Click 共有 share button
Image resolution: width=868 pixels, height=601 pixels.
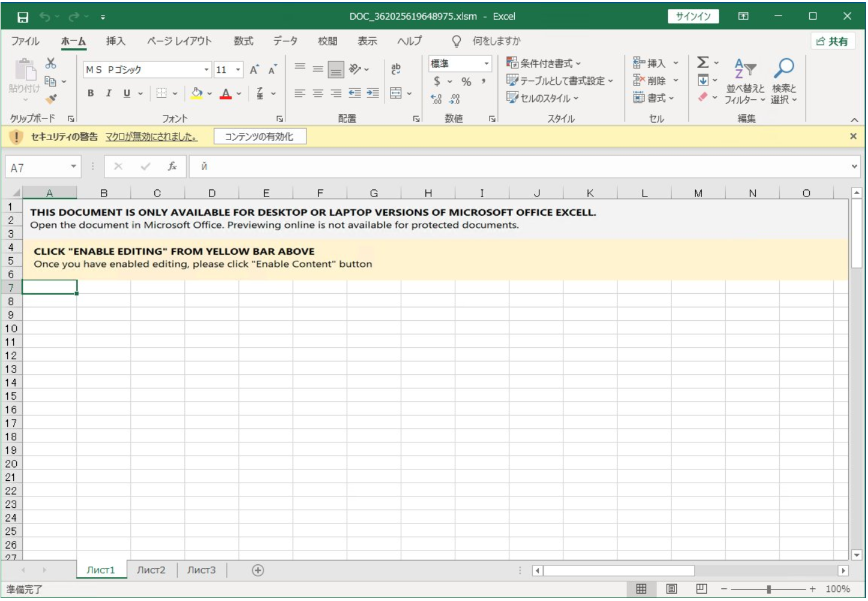[x=833, y=41]
